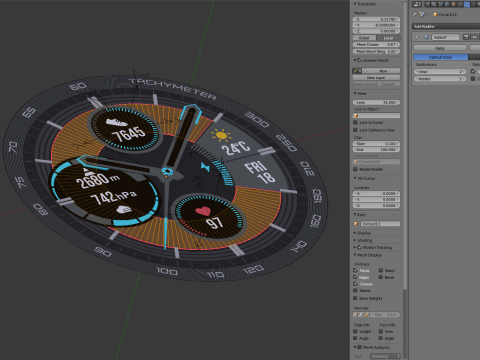The height and width of the screenshot is (360, 480).
Task: Open the Render properties tab icon
Action: [x=427, y=4]
